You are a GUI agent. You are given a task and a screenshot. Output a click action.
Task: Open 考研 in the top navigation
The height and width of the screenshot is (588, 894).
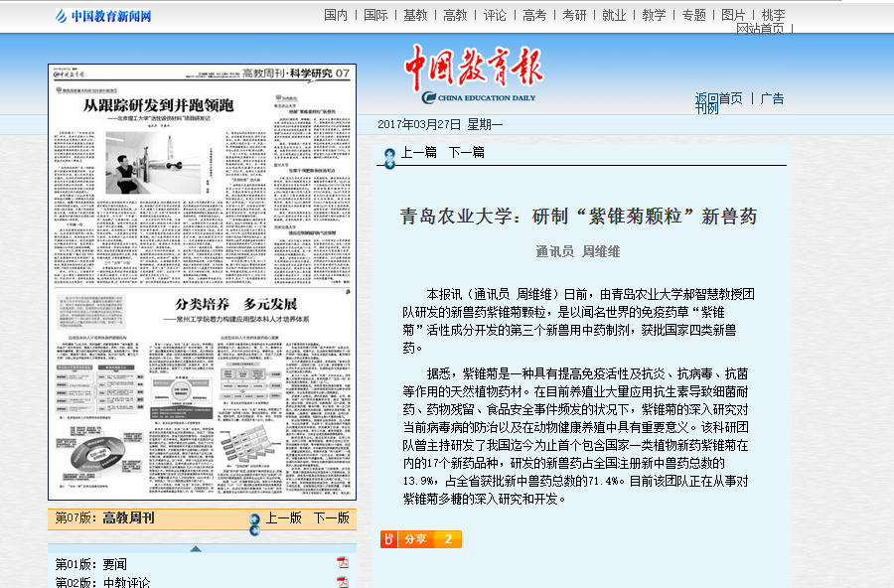pyautogui.click(x=575, y=15)
